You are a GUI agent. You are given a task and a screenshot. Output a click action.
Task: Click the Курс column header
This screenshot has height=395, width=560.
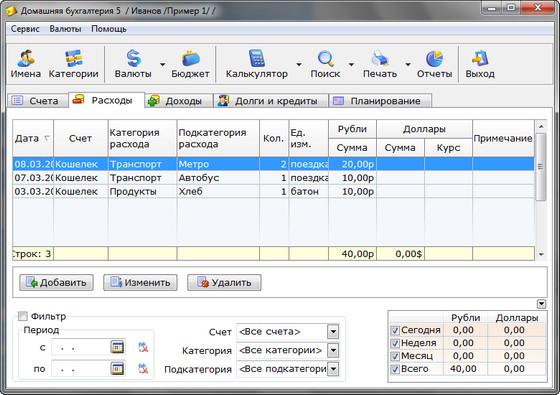pyautogui.click(x=449, y=148)
